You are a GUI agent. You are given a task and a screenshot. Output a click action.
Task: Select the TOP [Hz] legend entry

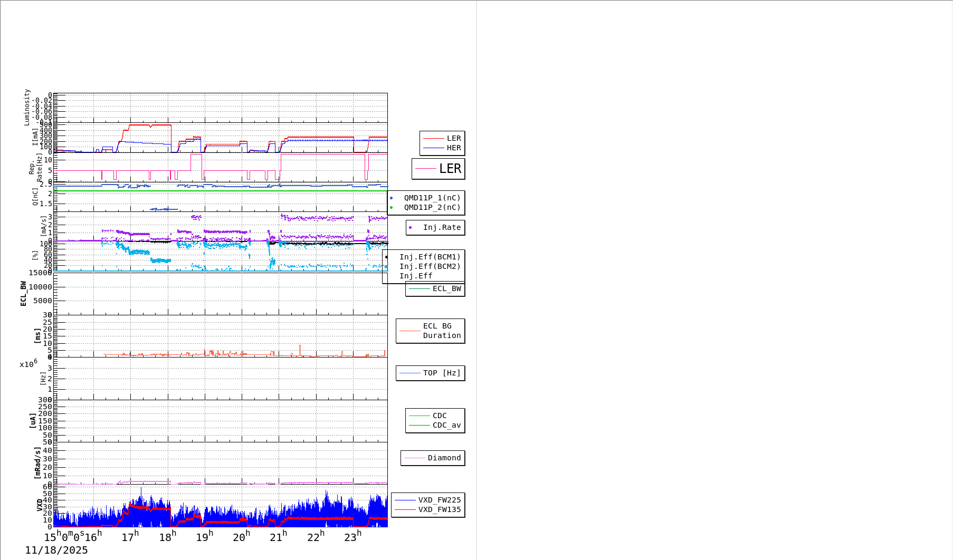[x=441, y=373]
